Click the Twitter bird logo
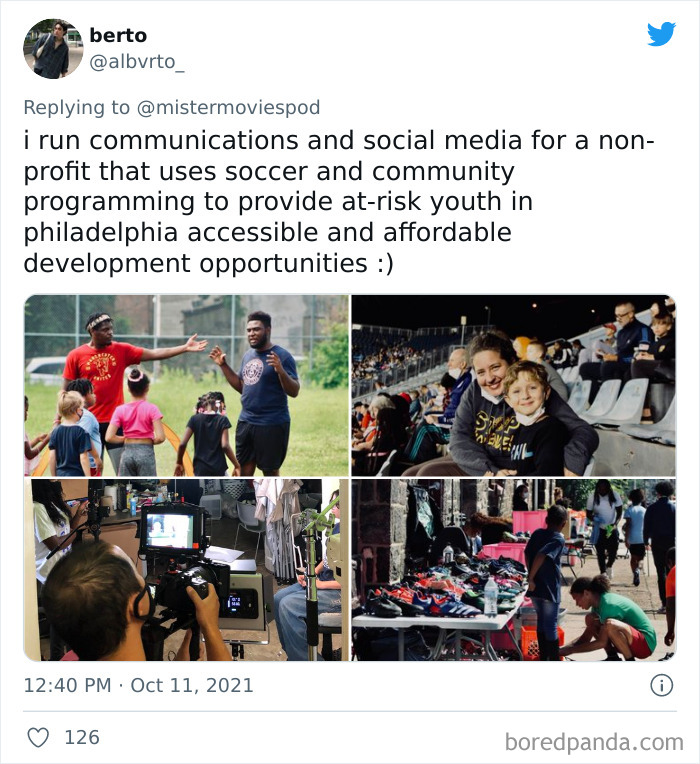 661,34
